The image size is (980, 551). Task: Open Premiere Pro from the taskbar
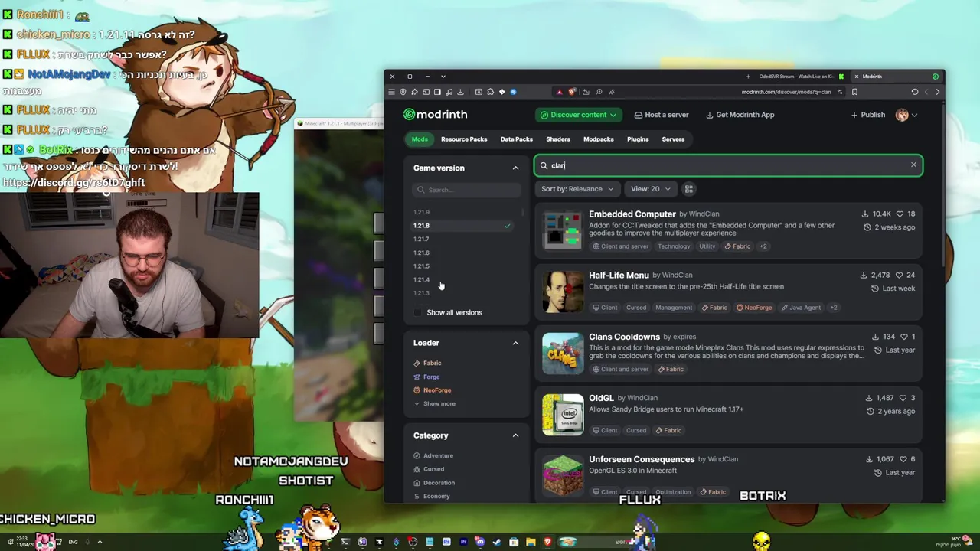463,542
